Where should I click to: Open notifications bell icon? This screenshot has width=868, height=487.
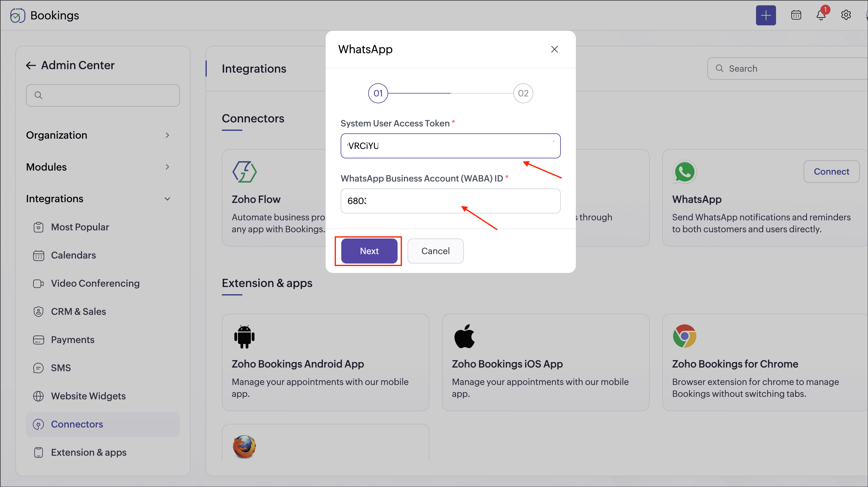coord(821,15)
